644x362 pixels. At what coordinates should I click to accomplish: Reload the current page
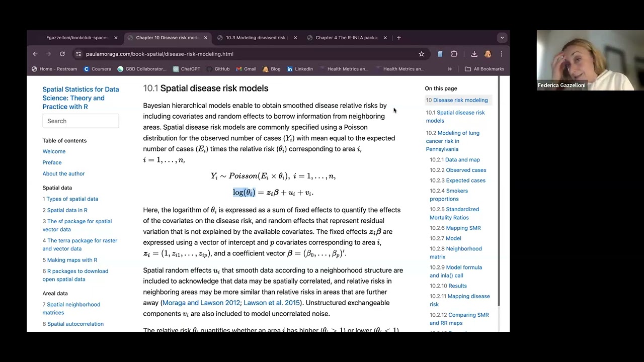(x=62, y=54)
